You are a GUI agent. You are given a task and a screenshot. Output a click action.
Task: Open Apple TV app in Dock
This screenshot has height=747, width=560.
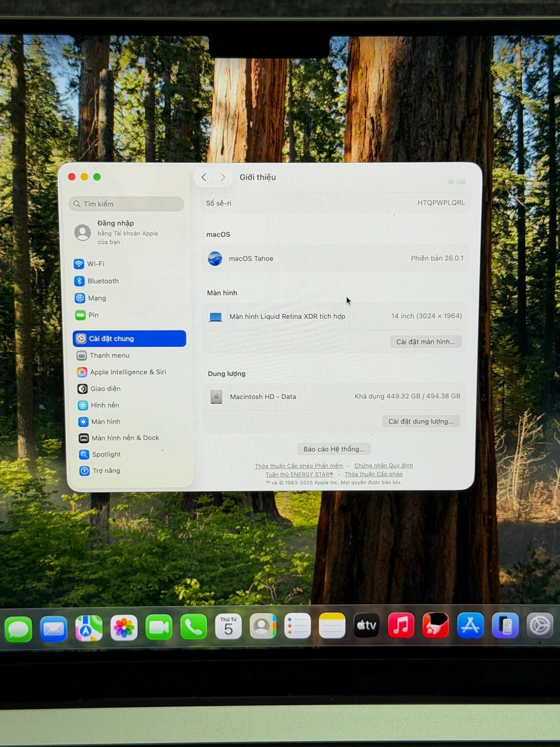tap(366, 626)
